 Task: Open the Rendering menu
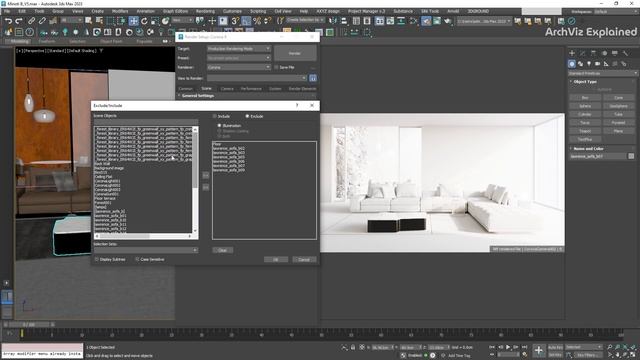(205, 11)
